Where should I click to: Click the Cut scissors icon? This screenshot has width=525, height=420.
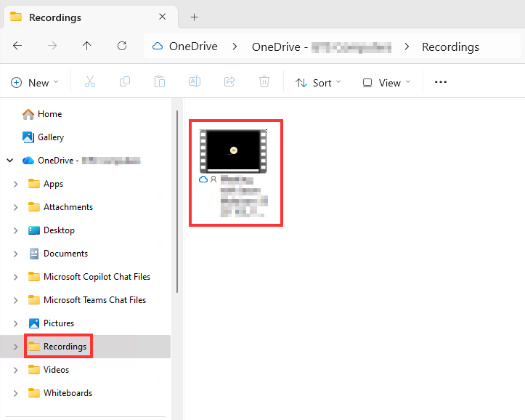[90, 82]
